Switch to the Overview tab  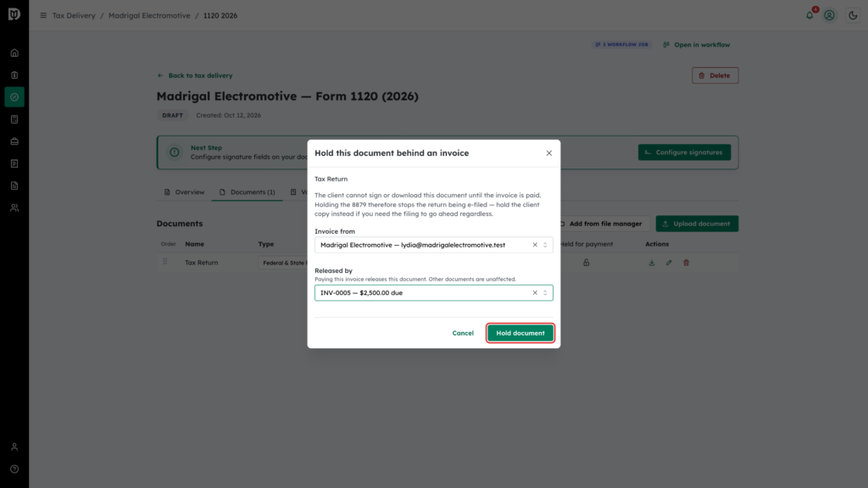click(184, 192)
